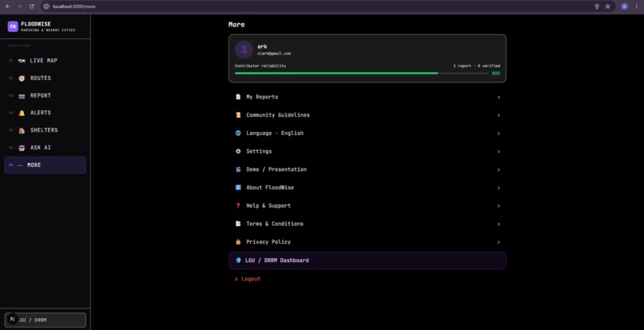Click the 'Terms & Conditions' text
The height and width of the screenshot is (330, 644).
tap(275, 224)
